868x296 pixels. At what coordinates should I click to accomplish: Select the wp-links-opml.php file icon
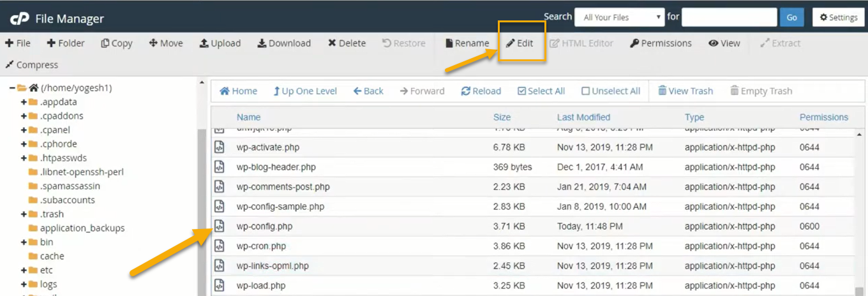click(x=219, y=266)
